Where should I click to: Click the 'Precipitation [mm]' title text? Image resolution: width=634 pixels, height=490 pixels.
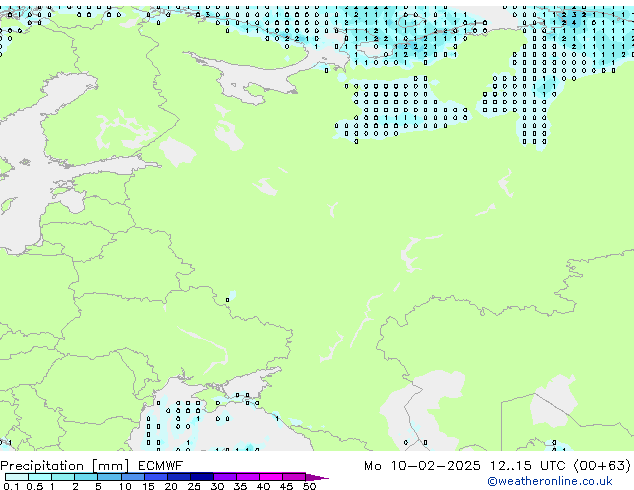point(65,466)
